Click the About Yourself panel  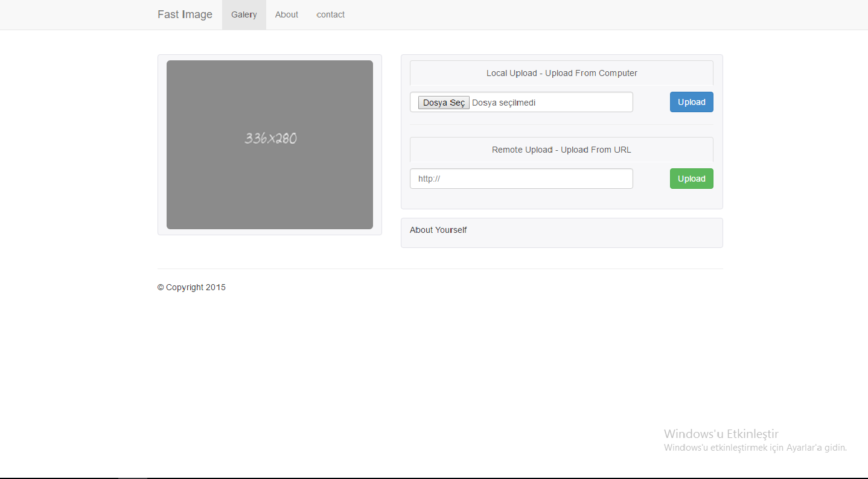coord(562,233)
